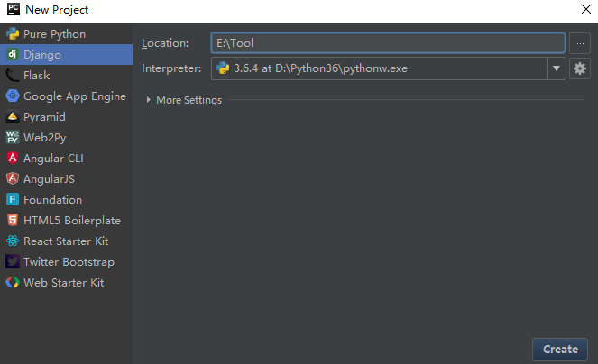Browse for location with ellipsis button

[x=579, y=42]
